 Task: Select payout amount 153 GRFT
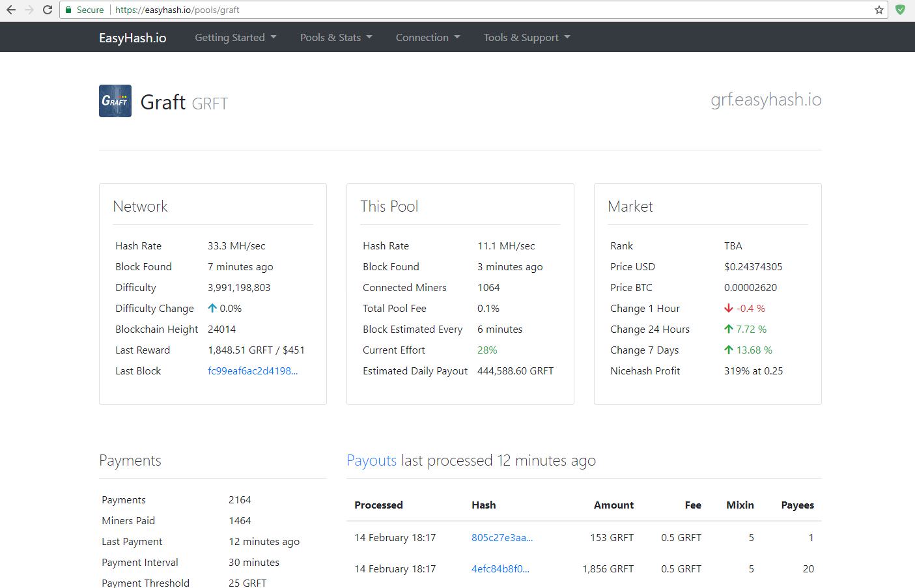(x=612, y=537)
